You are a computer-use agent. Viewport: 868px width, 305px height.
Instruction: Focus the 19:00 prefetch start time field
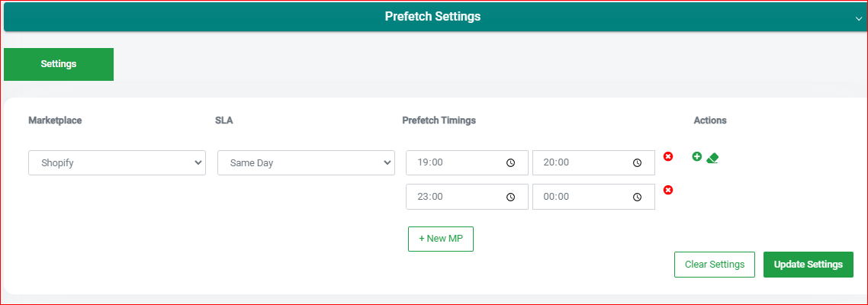(467, 162)
